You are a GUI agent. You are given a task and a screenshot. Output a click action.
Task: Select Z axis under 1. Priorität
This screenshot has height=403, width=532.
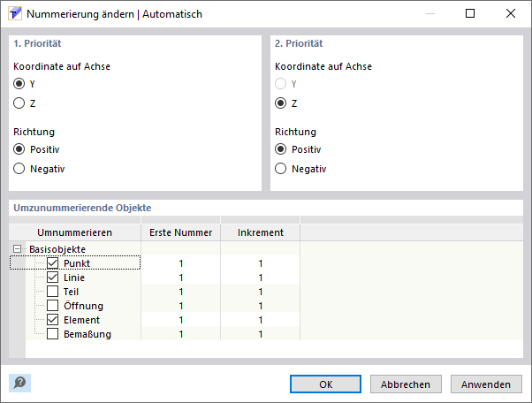[19, 103]
